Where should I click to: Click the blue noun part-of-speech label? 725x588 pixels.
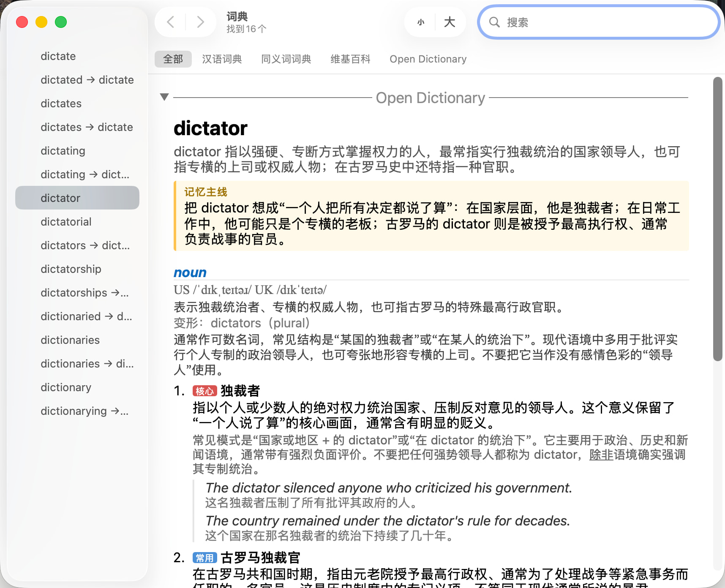(190, 273)
